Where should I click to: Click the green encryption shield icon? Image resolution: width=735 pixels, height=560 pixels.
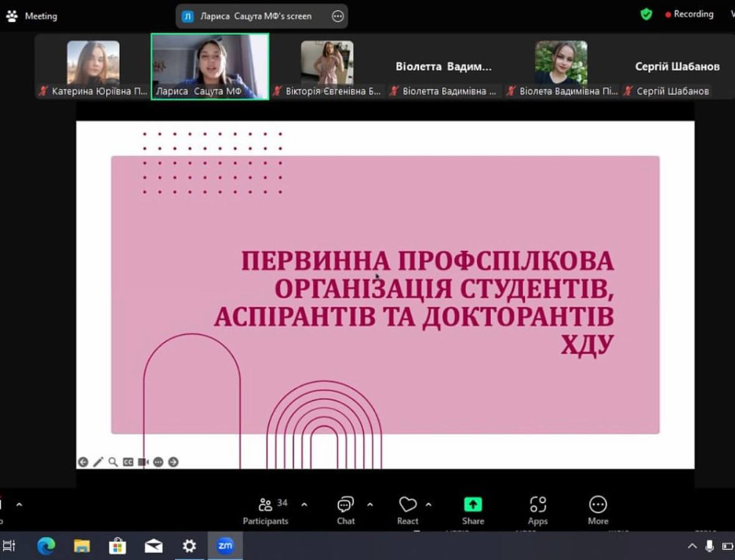[x=646, y=14]
